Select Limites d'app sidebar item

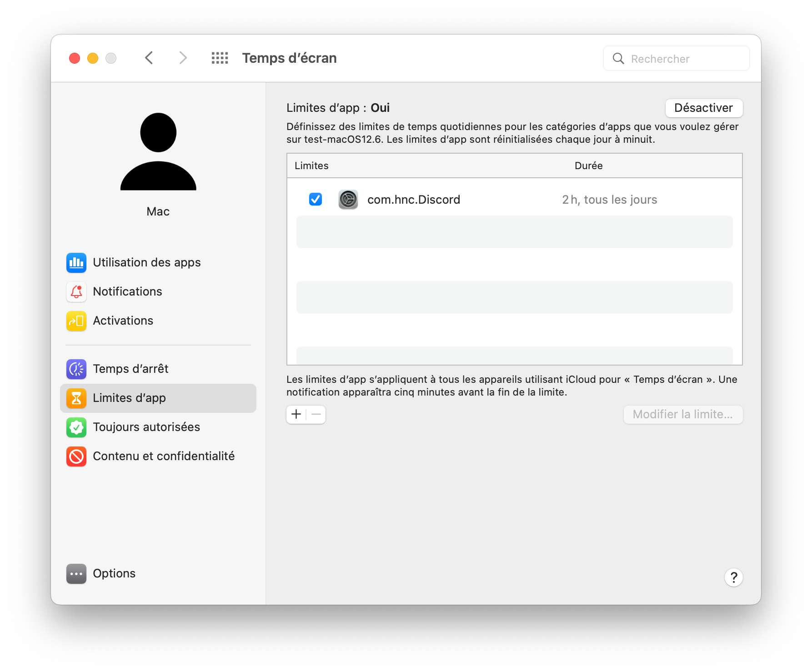158,398
